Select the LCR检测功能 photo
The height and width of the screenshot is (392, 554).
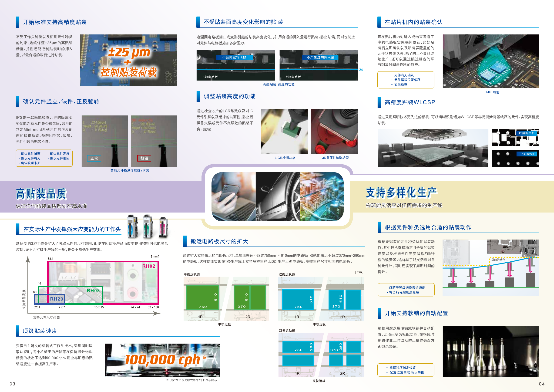click(284, 132)
